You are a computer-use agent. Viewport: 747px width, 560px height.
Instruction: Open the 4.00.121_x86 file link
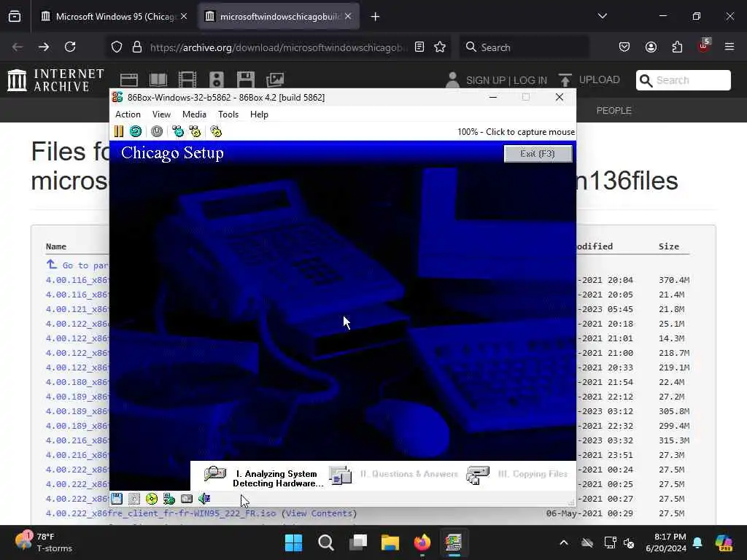tap(77, 309)
